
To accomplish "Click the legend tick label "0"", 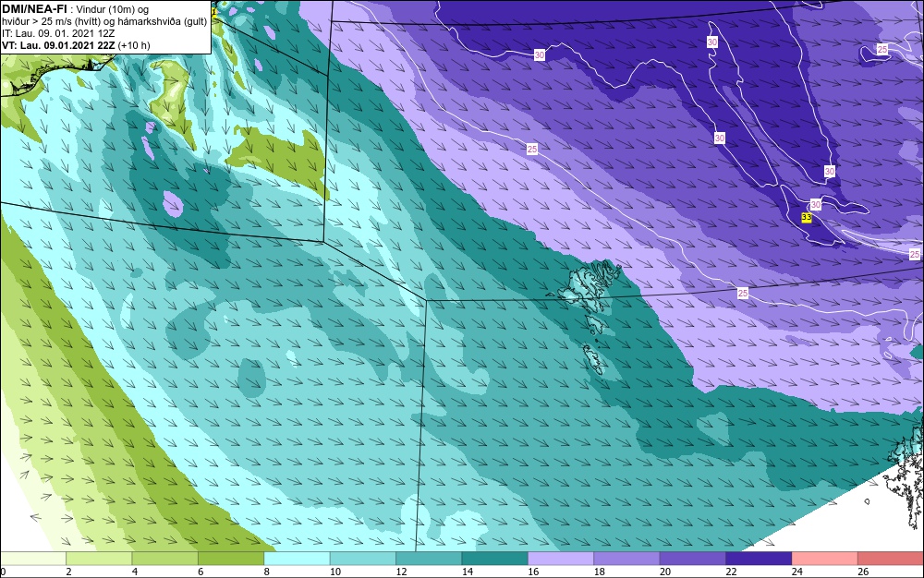I will 3,572.
